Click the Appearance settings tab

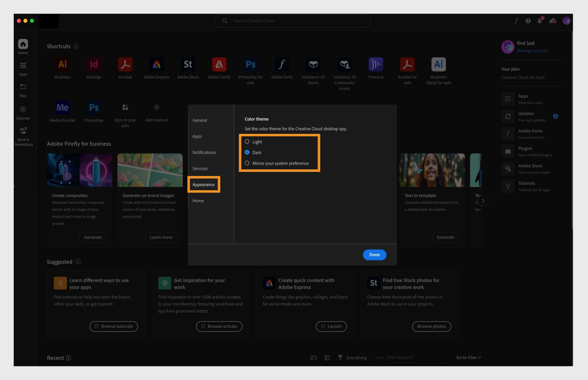click(x=204, y=184)
